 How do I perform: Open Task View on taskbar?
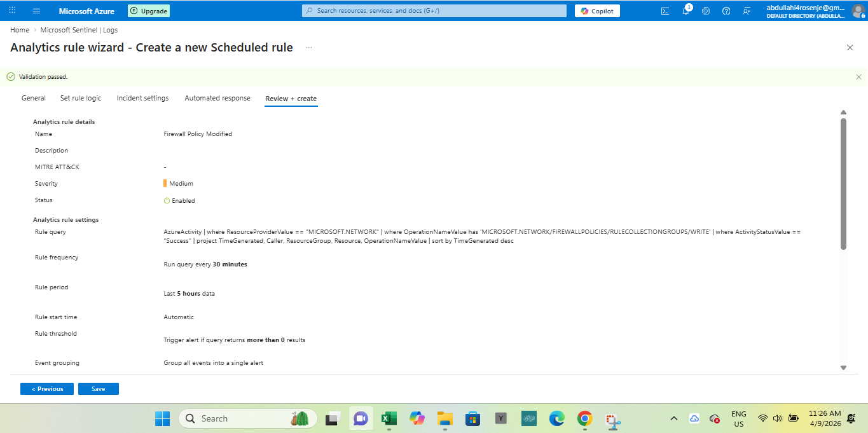point(332,418)
